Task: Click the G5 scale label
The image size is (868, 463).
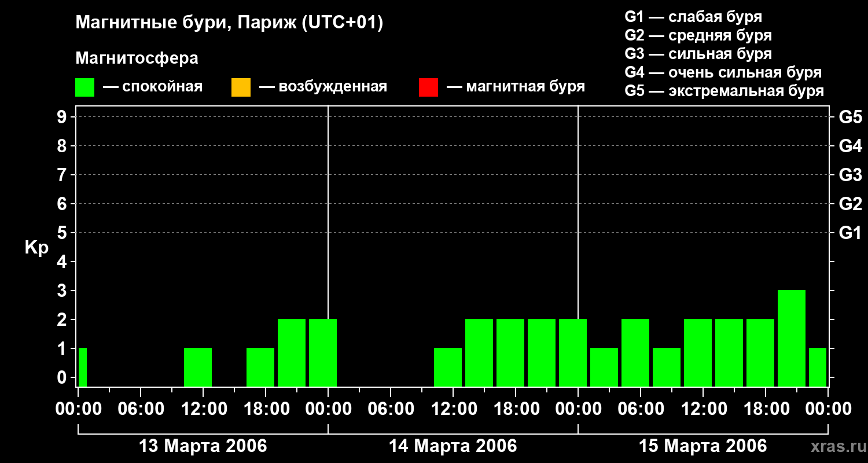Action: (850, 117)
